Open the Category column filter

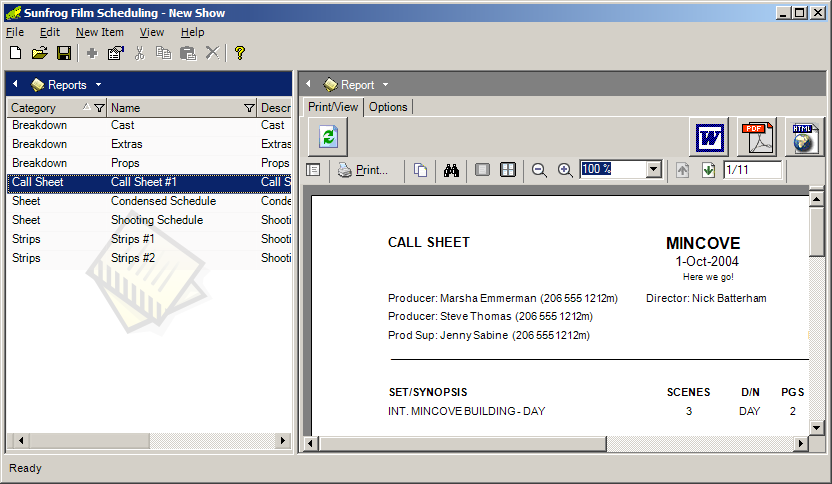[x=99, y=108]
